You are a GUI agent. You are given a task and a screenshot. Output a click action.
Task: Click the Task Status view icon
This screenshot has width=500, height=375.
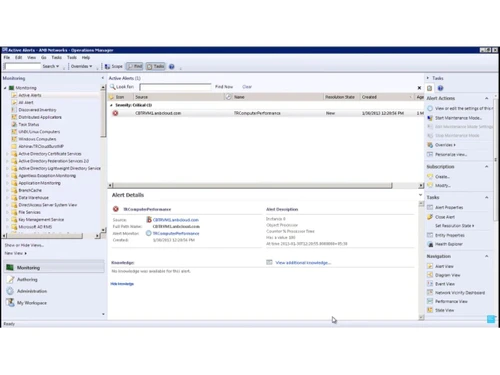tap(14, 124)
